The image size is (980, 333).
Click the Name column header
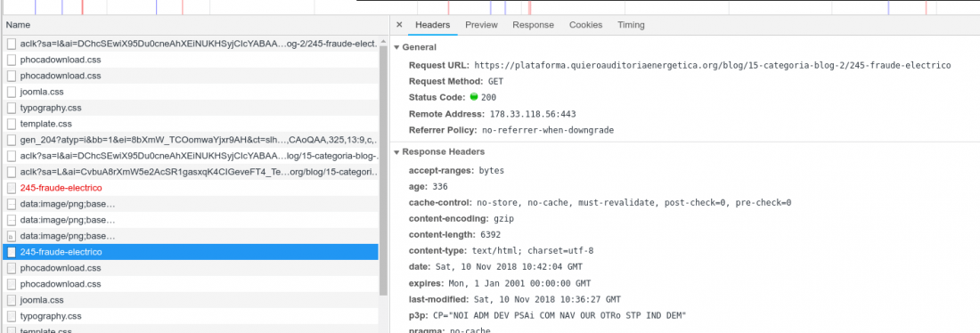click(x=195, y=25)
